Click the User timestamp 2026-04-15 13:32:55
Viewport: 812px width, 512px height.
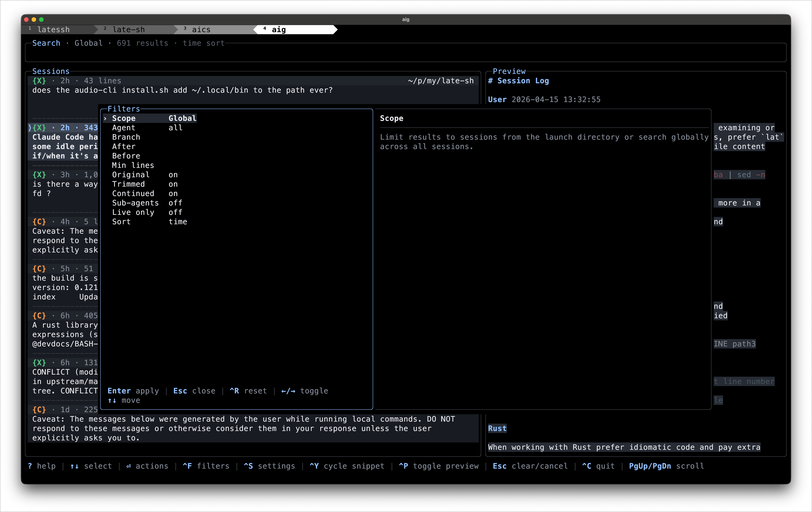point(556,100)
